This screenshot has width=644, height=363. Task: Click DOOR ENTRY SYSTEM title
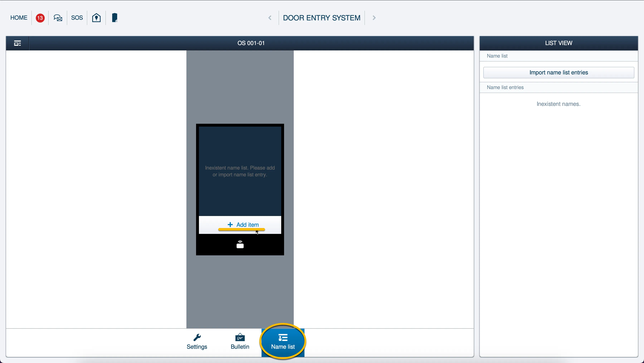pyautogui.click(x=321, y=18)
